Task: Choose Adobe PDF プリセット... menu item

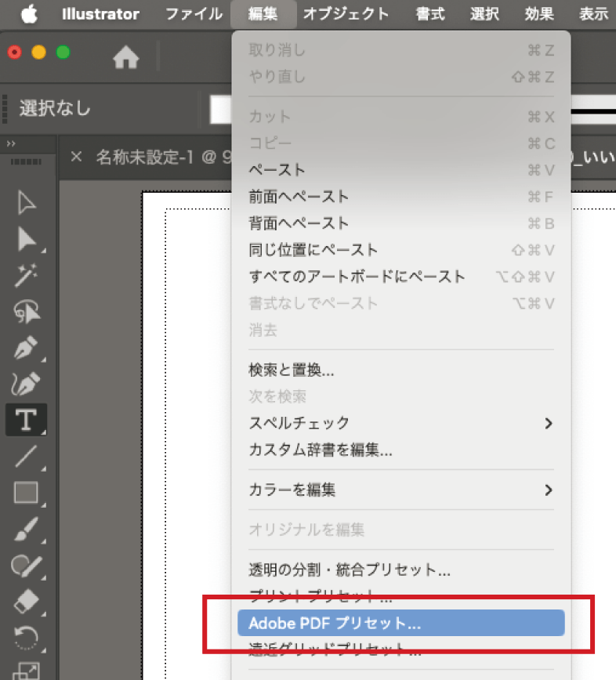Action: pos(401,623)
